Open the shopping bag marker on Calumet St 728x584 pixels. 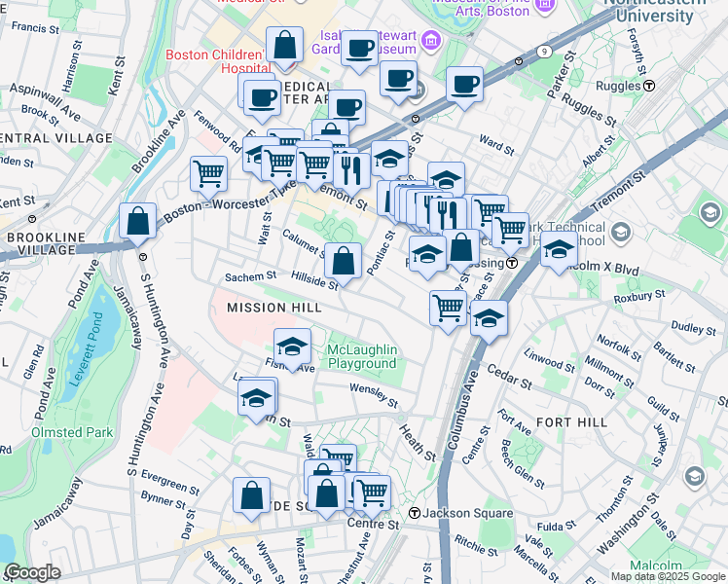click(343, 264)
